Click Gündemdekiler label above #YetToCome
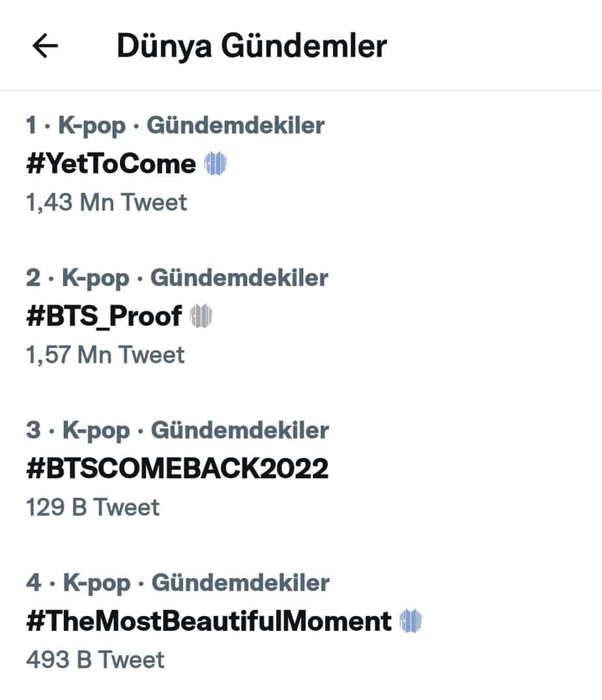Screen dimensions: 602x700 coord(235,125)
